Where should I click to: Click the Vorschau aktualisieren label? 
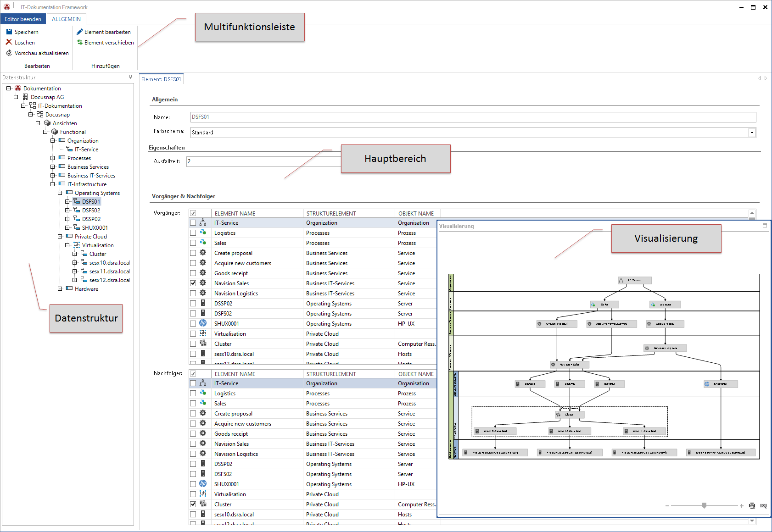42,53
